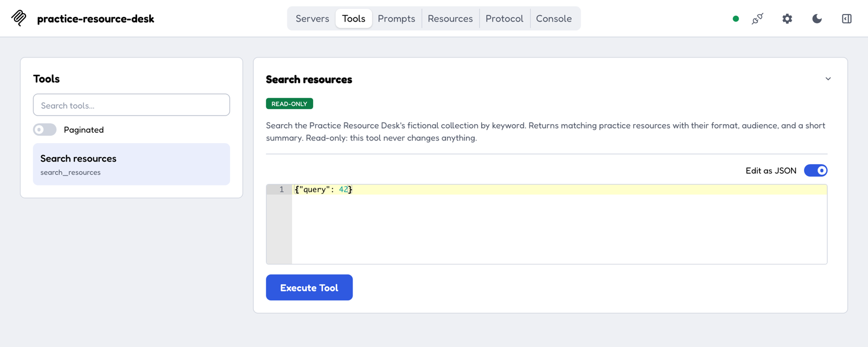Click the plug connection icon
The height and width of the screenshot is (347, 868).
757,18
